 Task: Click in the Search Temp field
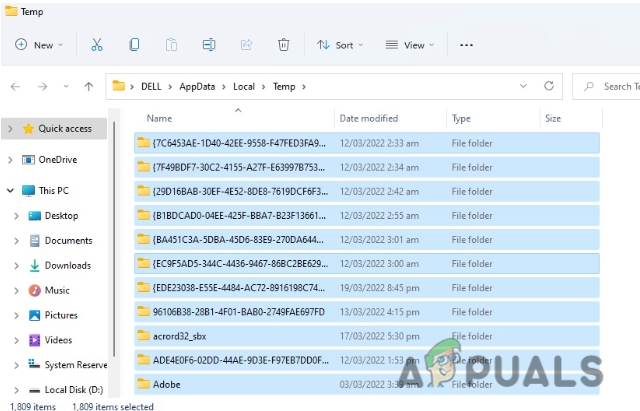(606, 86)
